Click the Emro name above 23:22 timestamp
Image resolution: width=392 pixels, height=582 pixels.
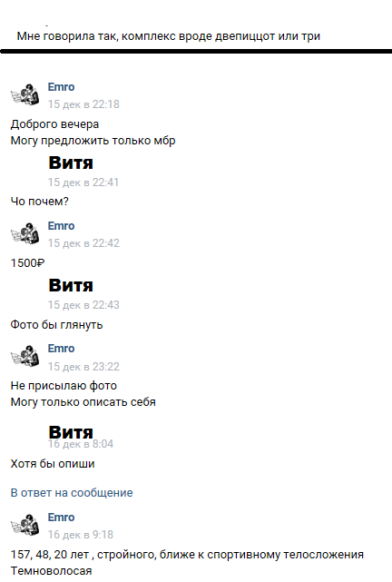[x=61, y=349]
